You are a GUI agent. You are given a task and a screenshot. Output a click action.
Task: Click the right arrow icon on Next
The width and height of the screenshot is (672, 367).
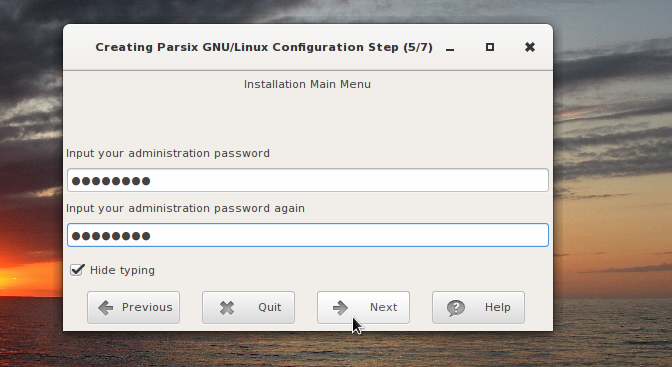point(340,307)
